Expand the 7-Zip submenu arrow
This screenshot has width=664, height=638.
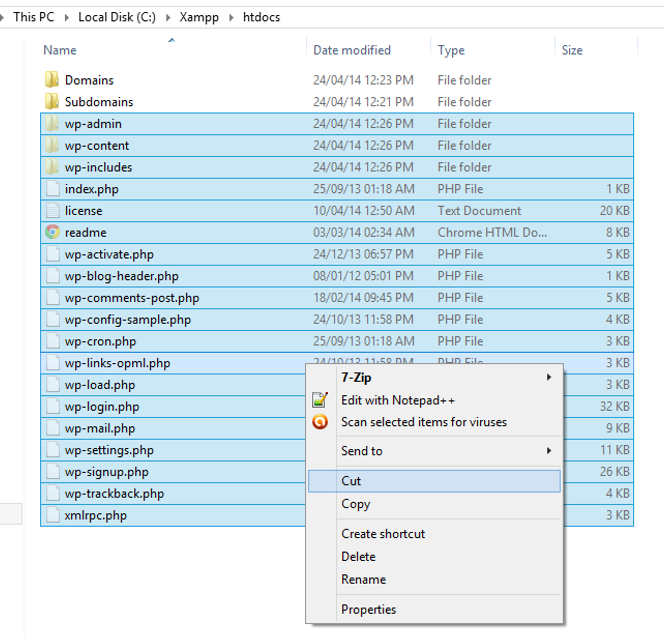tap(549, 377)
